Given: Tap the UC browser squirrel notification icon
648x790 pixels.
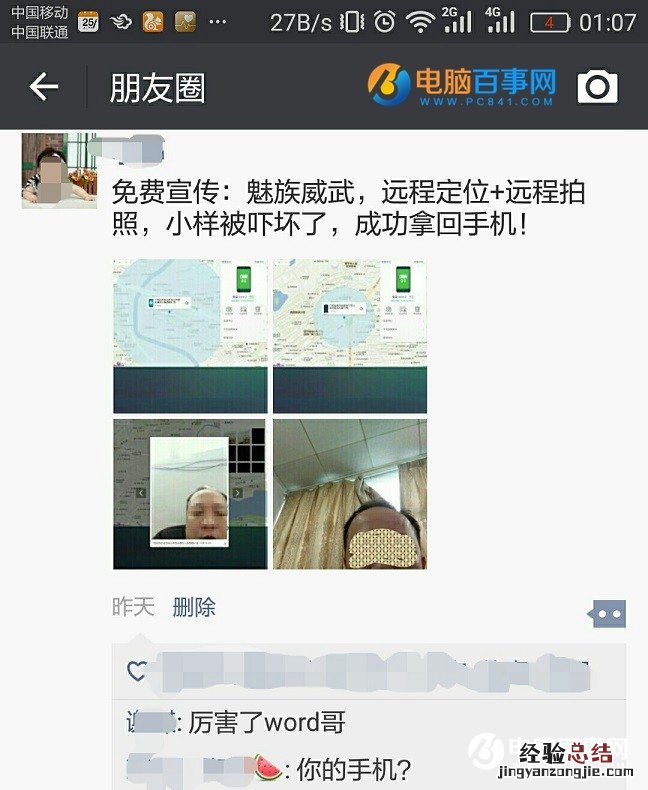Looking at the screenshot, I should 153,22.
